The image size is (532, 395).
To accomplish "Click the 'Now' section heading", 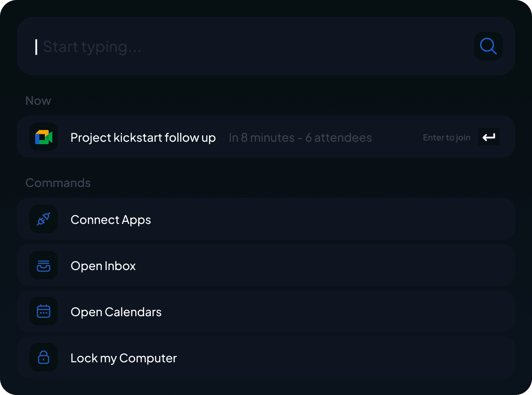I will point(38,101).
